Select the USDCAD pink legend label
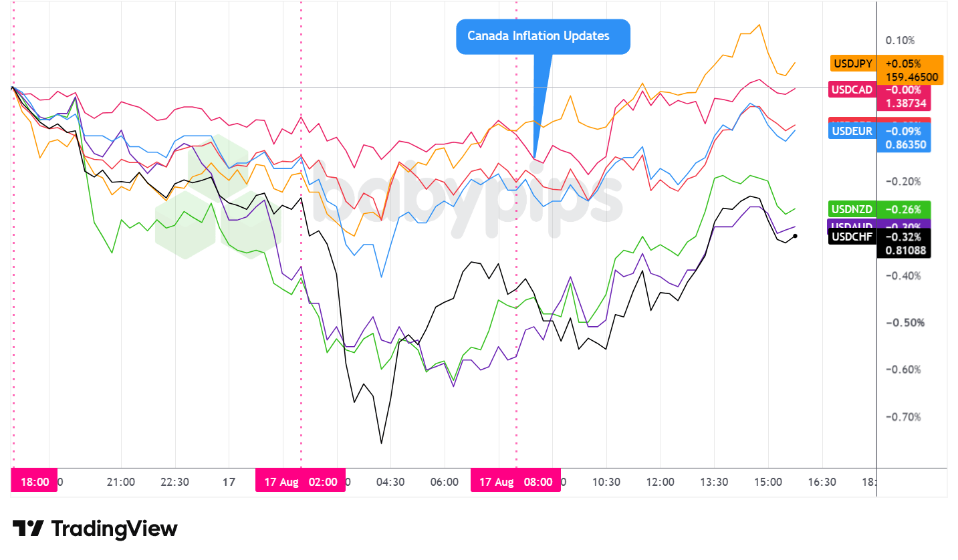The height and width of the screenshot is (560, 958). click(853, 90)
